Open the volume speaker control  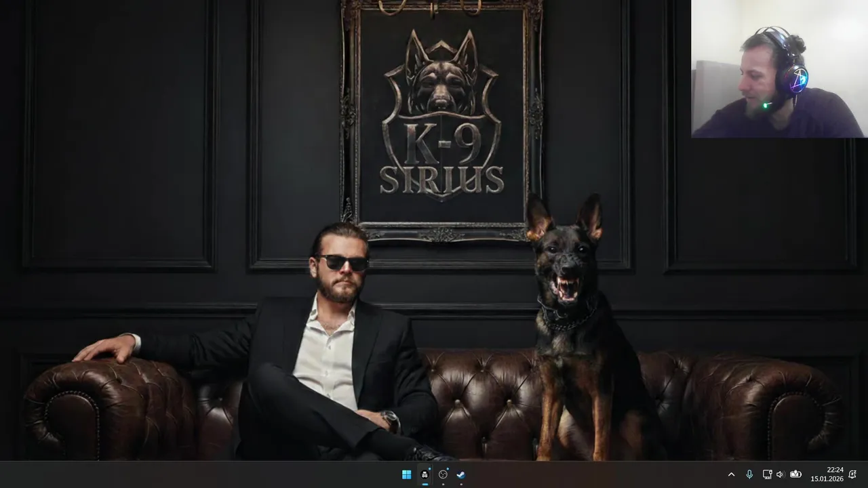(x=780, y=474)
